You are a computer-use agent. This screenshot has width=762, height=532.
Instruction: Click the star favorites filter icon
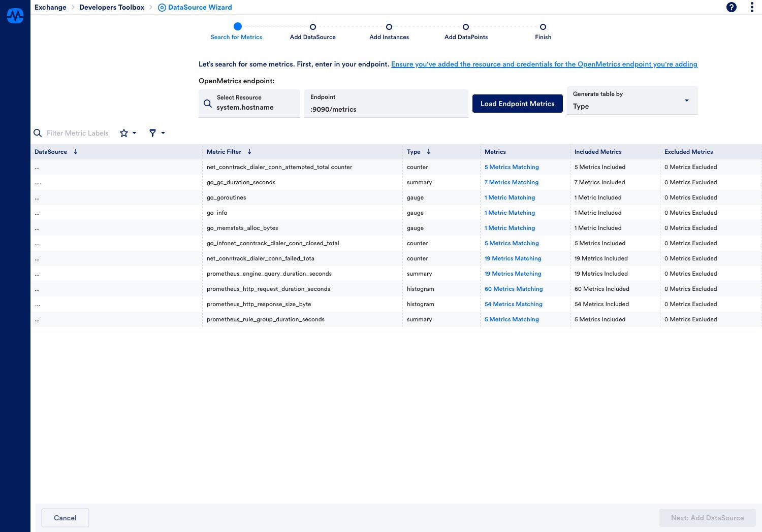(124, 133)
